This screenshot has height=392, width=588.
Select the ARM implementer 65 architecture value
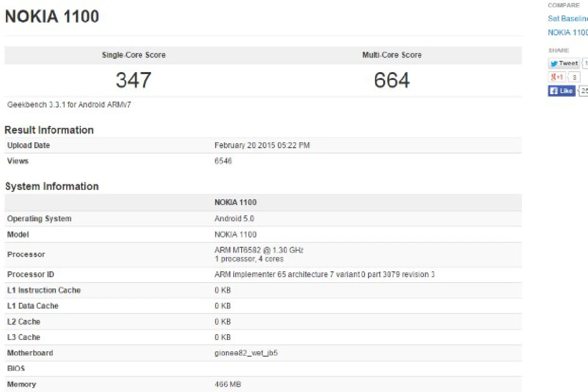324,274
